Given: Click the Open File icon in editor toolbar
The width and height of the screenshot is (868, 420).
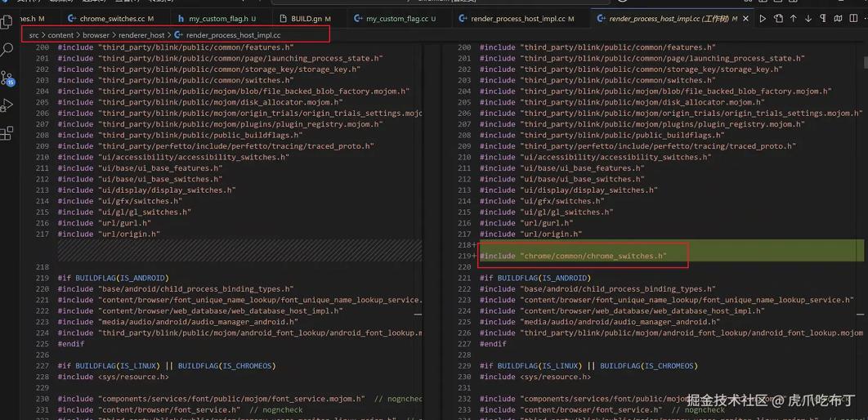Looking at the screenshot, I should 778,19.
